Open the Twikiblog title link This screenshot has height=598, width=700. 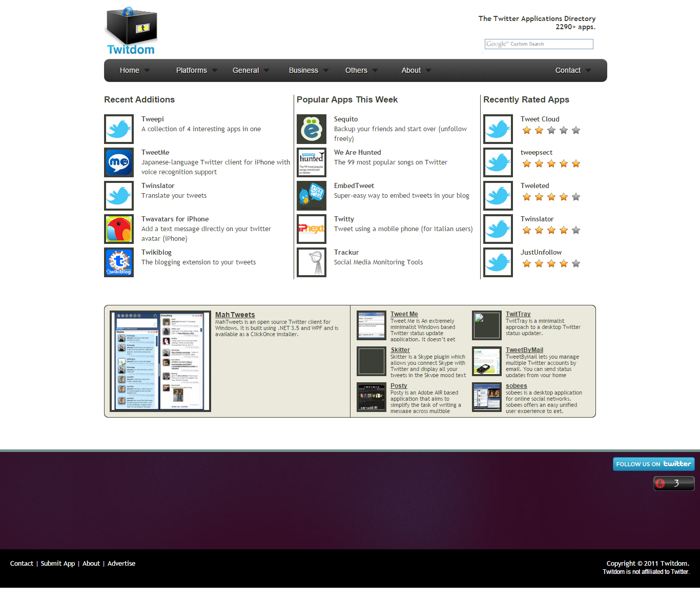click(x=156, y=252)
